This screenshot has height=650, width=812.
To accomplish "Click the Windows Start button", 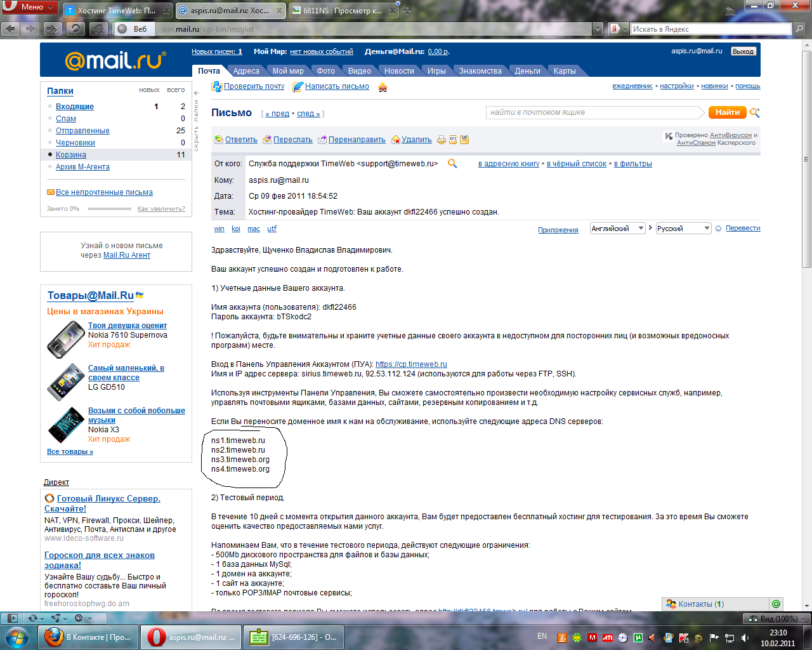I will [x=17, y=637].
